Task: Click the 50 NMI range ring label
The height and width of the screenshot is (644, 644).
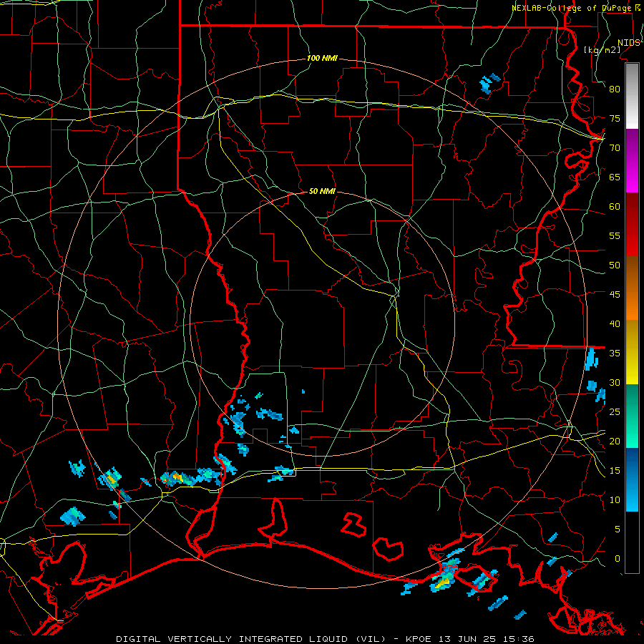Action: coord(322,191)
